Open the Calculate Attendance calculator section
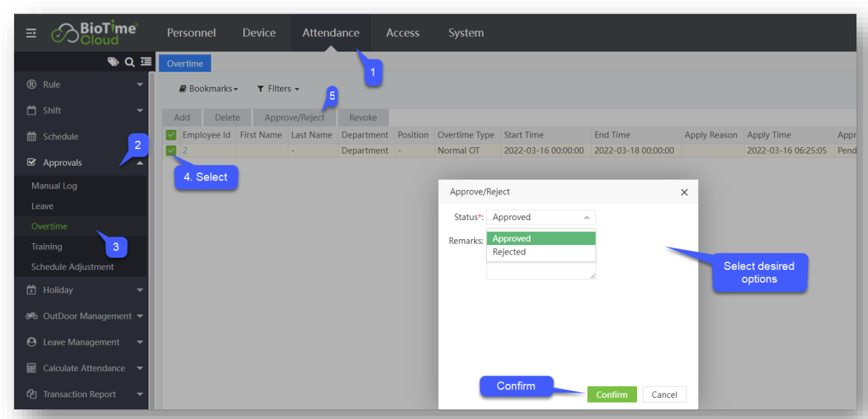Viewport: 868px width, 419px height. click(x=83, y=368)
